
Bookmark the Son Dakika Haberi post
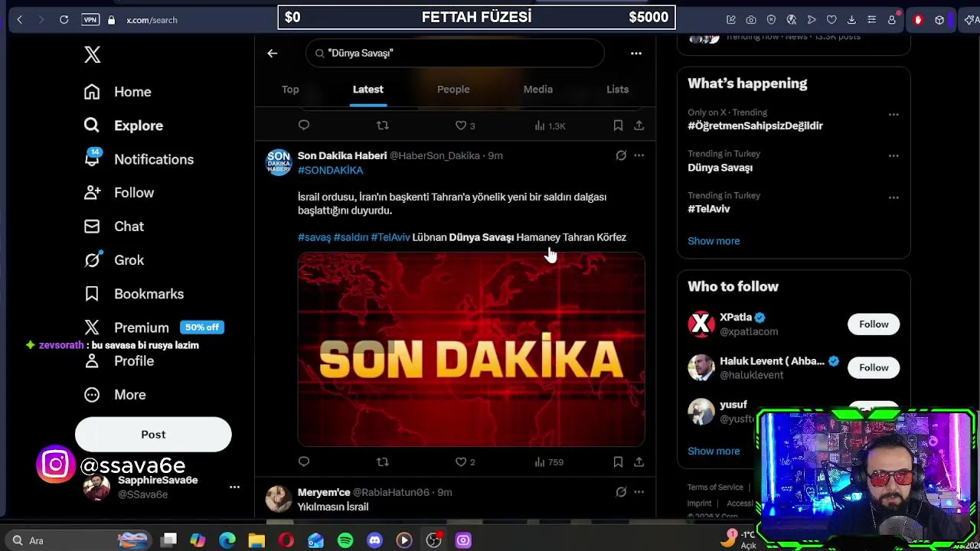tap(618, 461)
